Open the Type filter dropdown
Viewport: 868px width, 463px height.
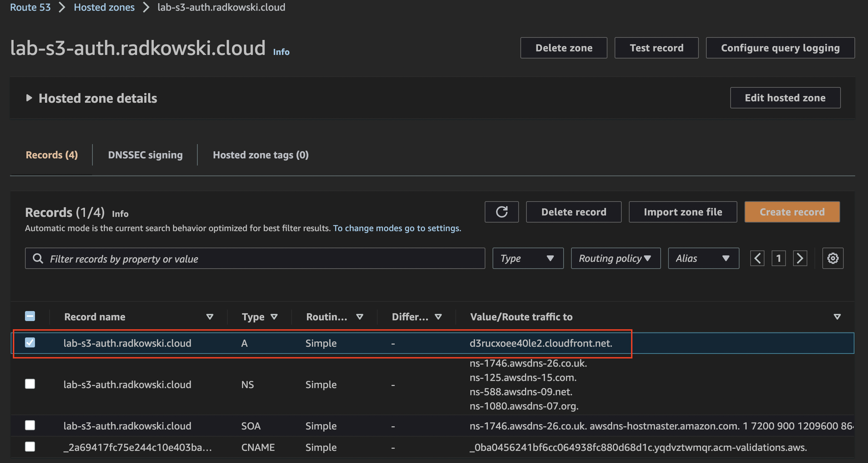point(528,258)
